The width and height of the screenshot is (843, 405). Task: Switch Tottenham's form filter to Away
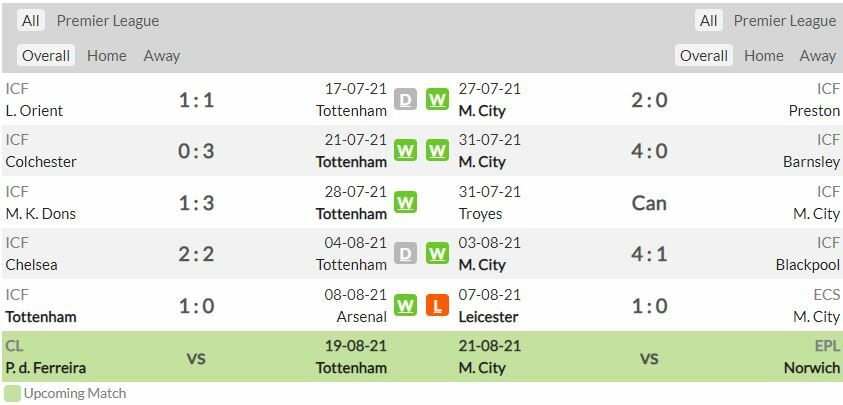click(161, 56)
